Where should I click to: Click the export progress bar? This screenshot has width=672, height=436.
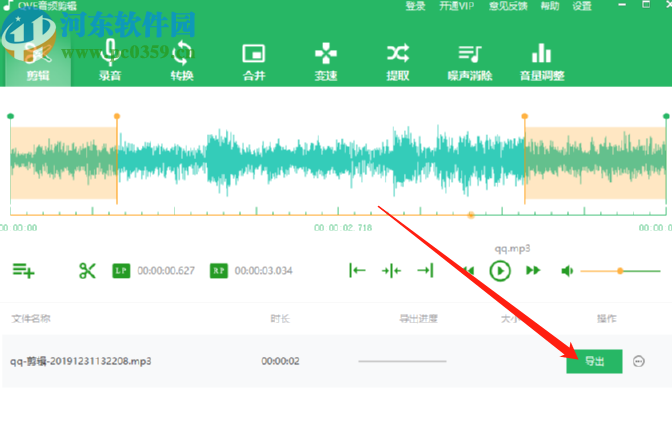[x=402, y=361]
